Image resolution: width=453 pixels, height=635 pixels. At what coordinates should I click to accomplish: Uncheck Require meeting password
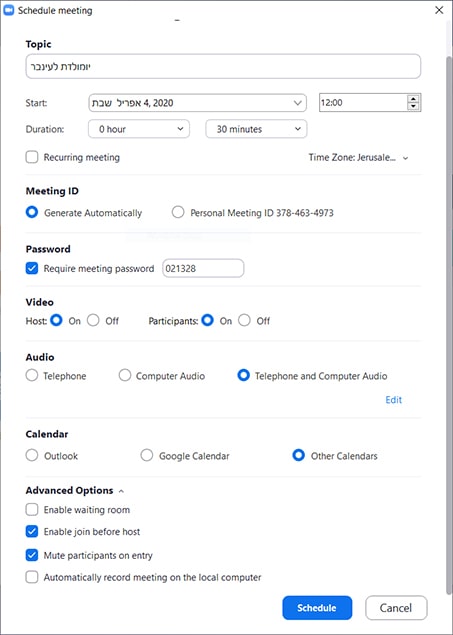[x=32, y=268]
